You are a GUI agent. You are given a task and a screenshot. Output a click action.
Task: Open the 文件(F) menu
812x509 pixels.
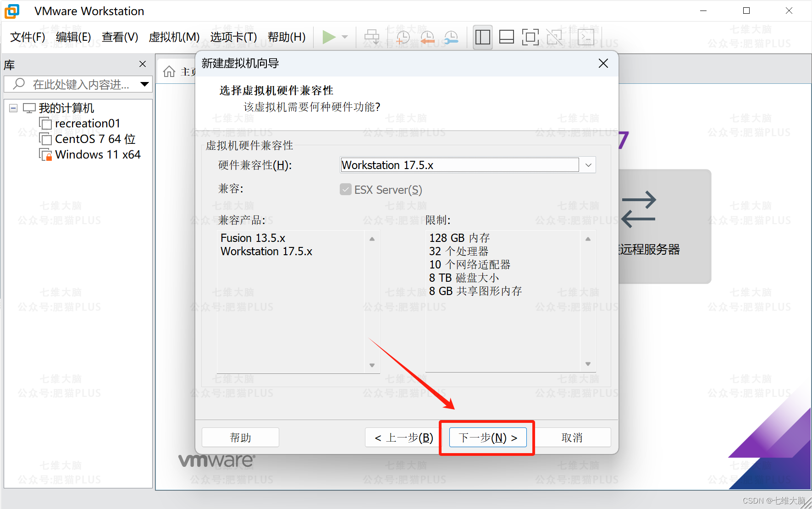(28, 37)
